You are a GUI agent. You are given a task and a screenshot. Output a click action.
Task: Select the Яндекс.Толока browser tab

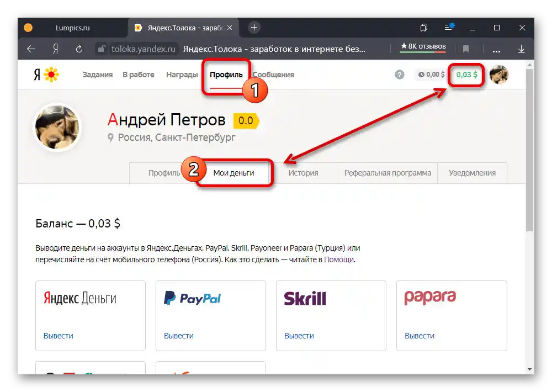[x=183, y=28]
